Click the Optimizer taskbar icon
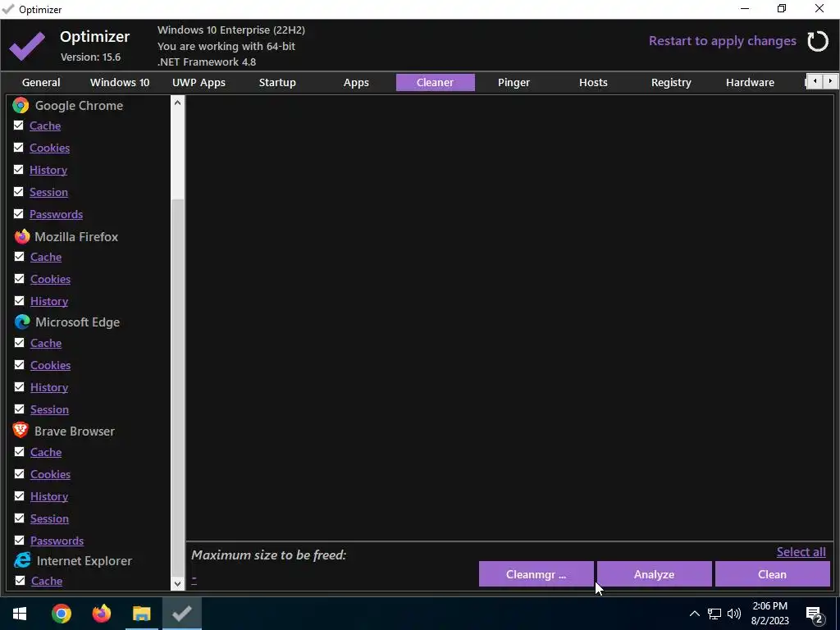 (x=182, y=614)
